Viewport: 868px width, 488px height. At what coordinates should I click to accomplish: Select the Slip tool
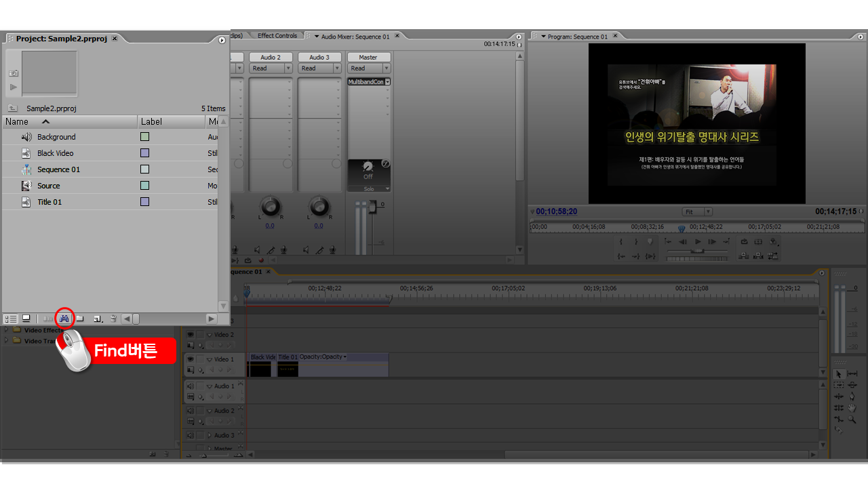click(852, 373)
